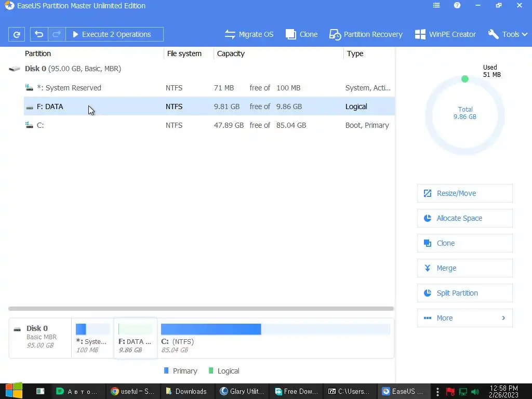Click 'Logical' type of F: DATA row
The width and height of the screenshot is (532, 399).
point(356,107)
